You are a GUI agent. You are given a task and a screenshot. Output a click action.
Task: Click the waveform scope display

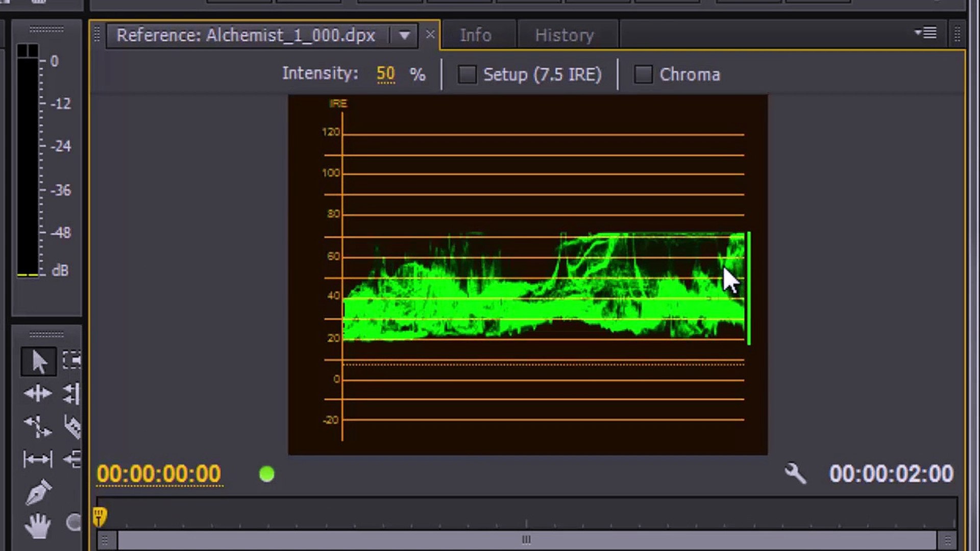pyautogui.click(x=528, y=274)
